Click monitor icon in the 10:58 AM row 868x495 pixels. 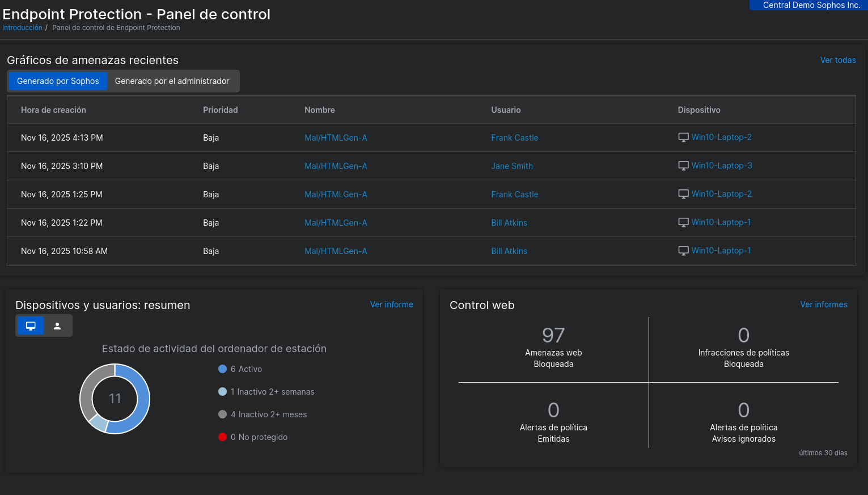click(683, 251)
